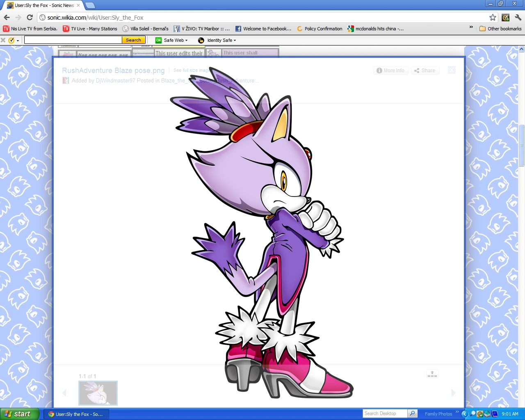Expand the Safe Web dropdown
This screenshot has width=525, height=420.
coord(171,40)
